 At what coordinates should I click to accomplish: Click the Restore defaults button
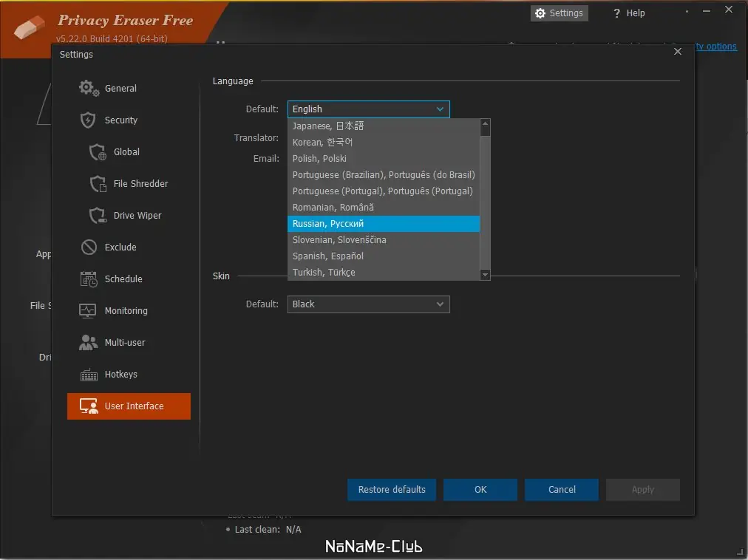click(x=391, y=489)
